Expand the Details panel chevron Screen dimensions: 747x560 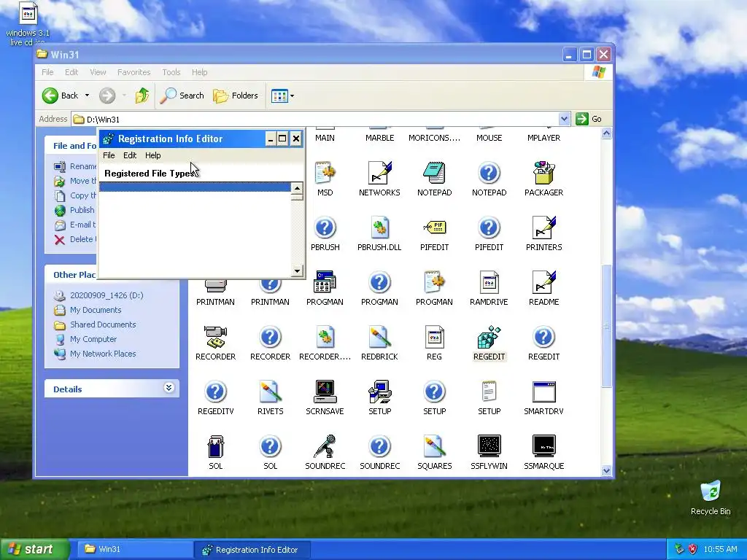tap(169, 388)
